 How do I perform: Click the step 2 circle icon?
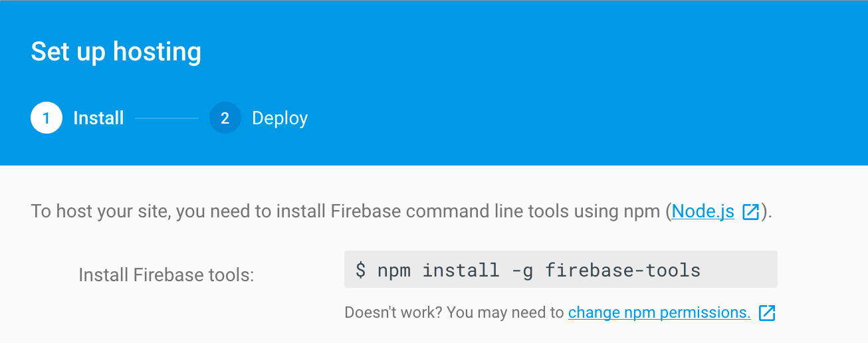225,118
